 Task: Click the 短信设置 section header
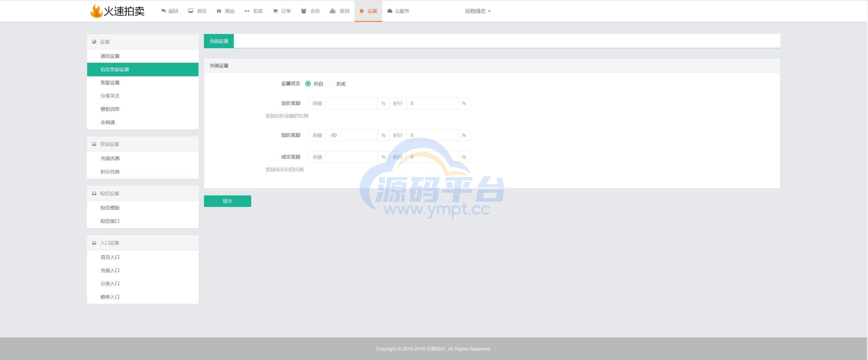coord(143,193)
